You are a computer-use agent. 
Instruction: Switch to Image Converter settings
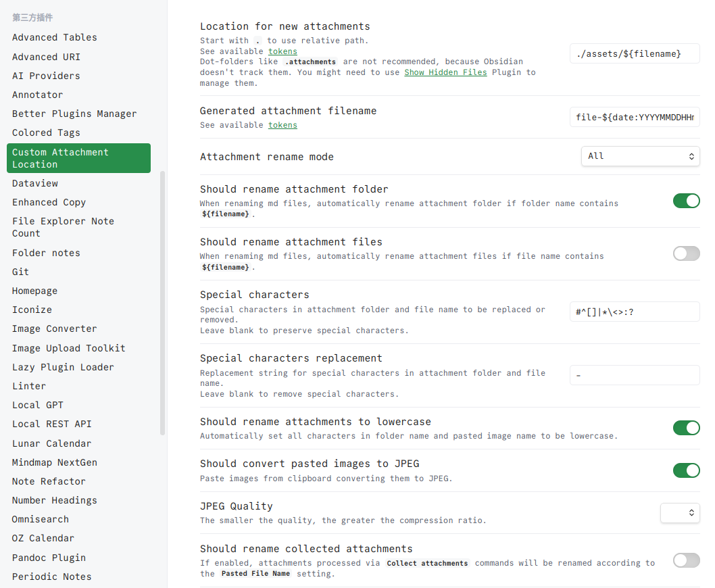[x=55, y=328]
